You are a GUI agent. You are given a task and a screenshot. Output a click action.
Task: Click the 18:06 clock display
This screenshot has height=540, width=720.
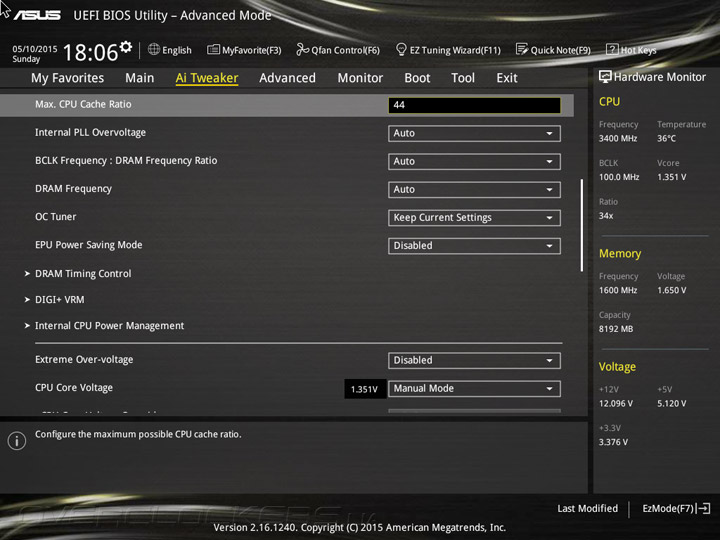[x=90, y=52]
